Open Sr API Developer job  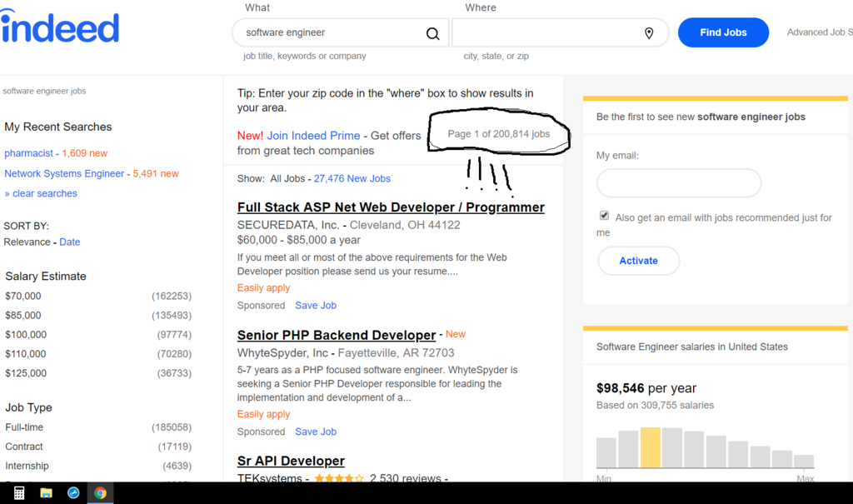coord(291,461)
